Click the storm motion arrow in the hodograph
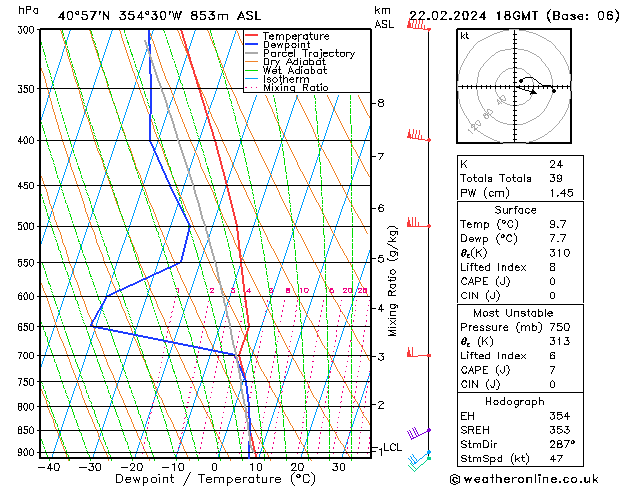 click(527, 90)
